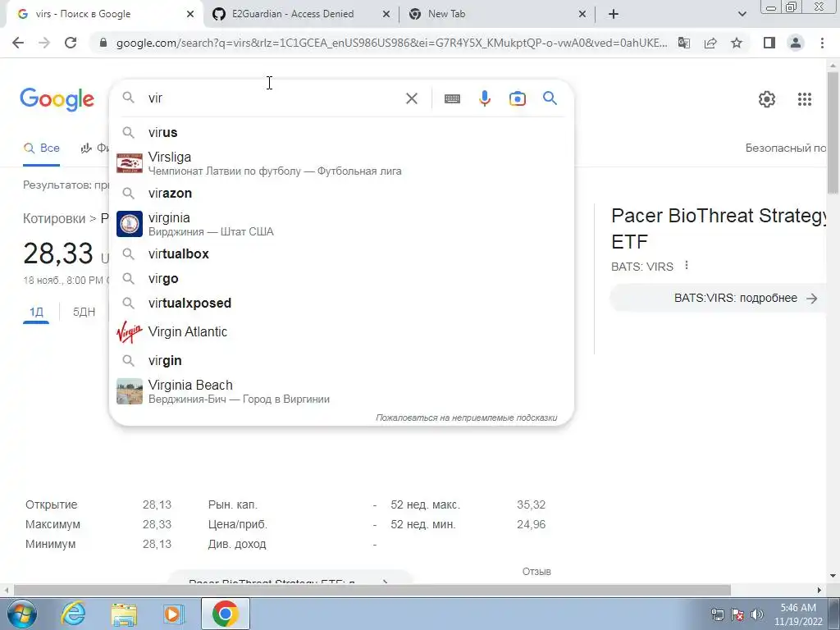Click the Google logo

coord(57,99)
